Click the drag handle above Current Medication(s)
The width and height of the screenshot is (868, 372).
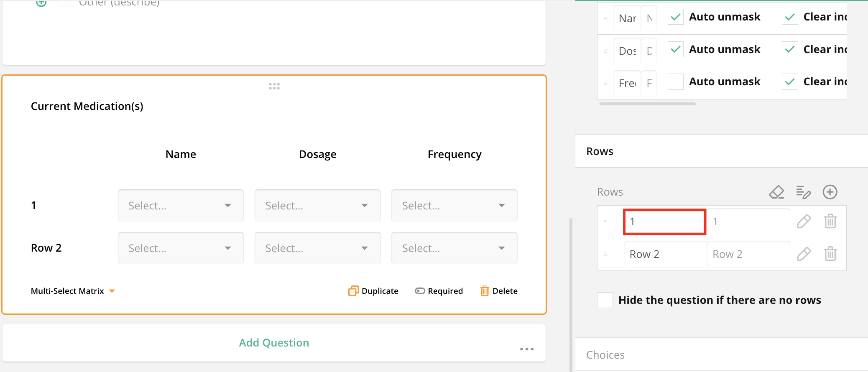coord(274,86)
